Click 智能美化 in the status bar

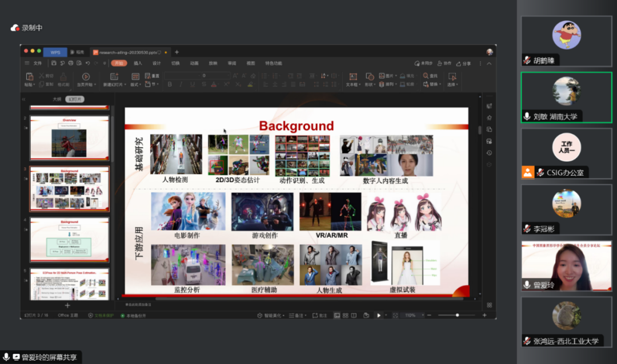(x=271, y=316)
